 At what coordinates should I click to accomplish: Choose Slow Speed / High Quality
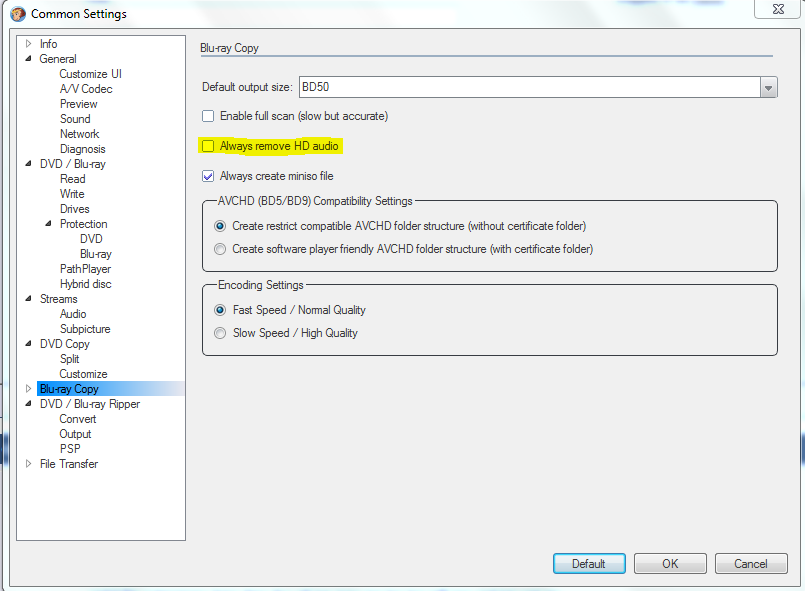pyautogui.click(x=220, y=333)
